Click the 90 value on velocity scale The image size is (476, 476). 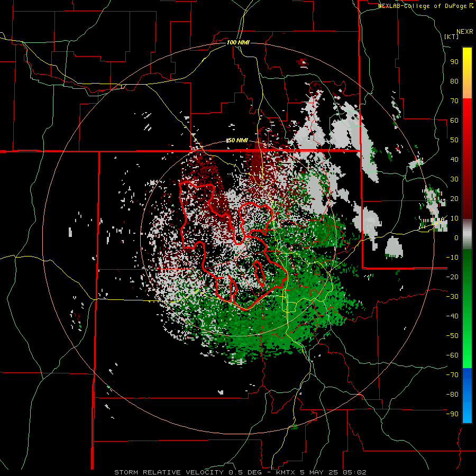(x=454, y=62)
